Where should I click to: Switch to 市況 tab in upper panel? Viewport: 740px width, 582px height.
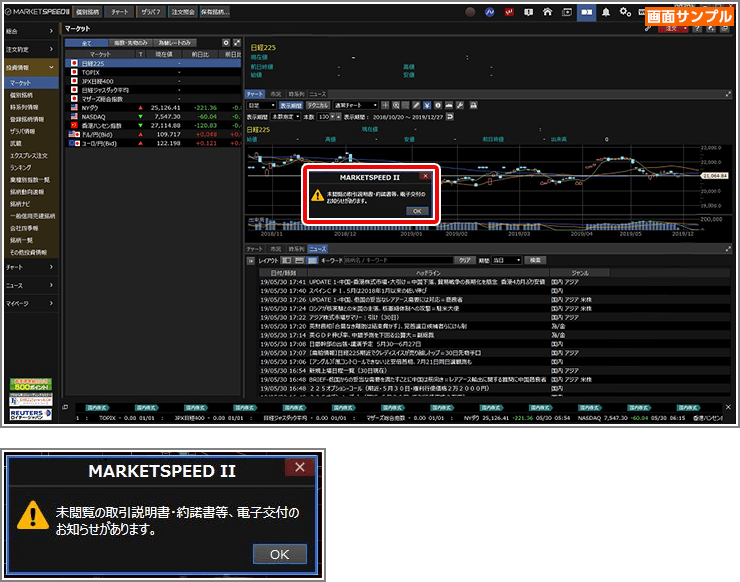click(276, 94)
